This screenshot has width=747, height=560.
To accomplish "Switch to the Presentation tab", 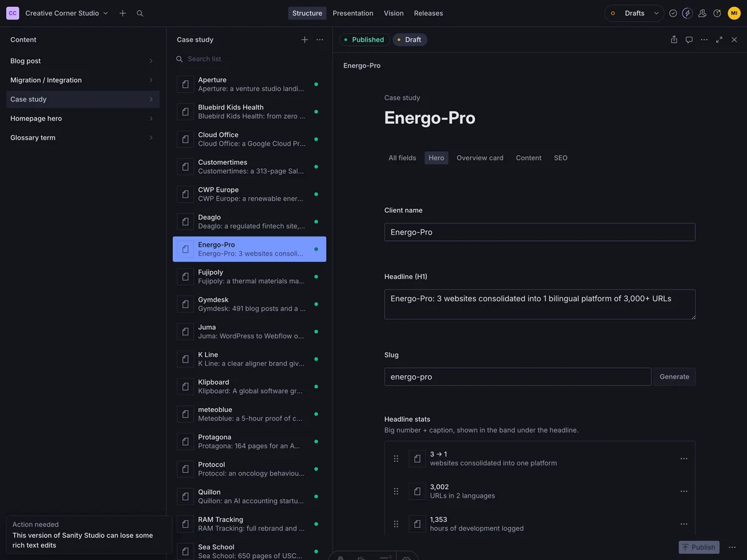I will [x=353, y=13].
